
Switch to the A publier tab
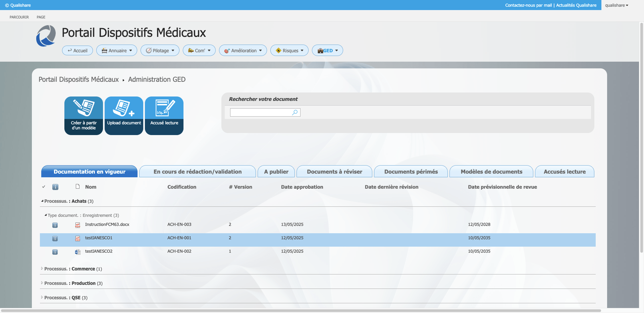[276, 171]
